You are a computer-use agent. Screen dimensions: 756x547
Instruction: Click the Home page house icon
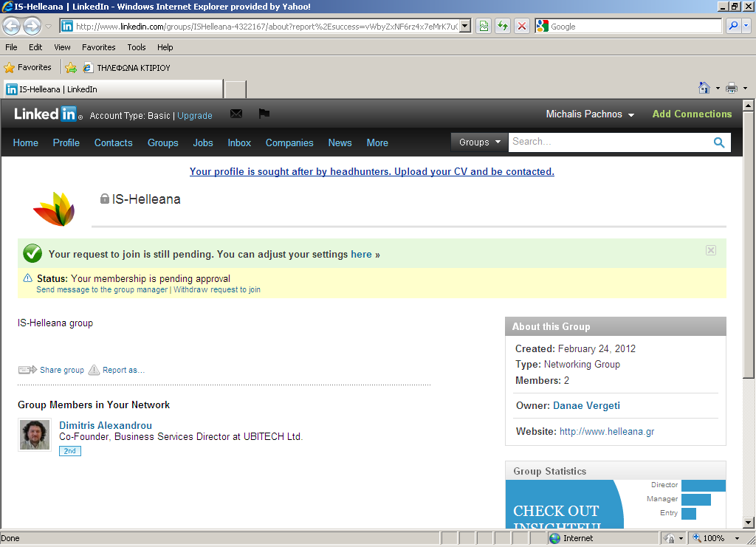704,88
